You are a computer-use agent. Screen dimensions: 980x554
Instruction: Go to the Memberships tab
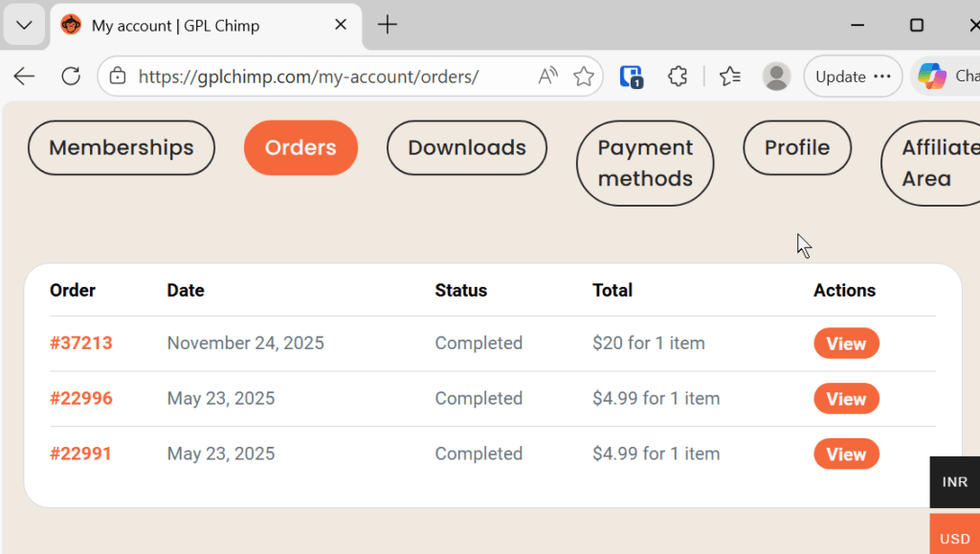click(122, 147)
